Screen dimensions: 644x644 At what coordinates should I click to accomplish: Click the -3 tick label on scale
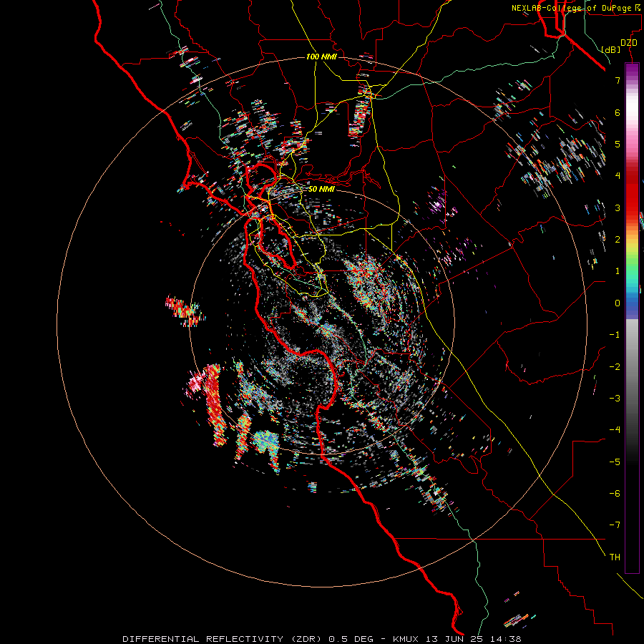point(615,398)
